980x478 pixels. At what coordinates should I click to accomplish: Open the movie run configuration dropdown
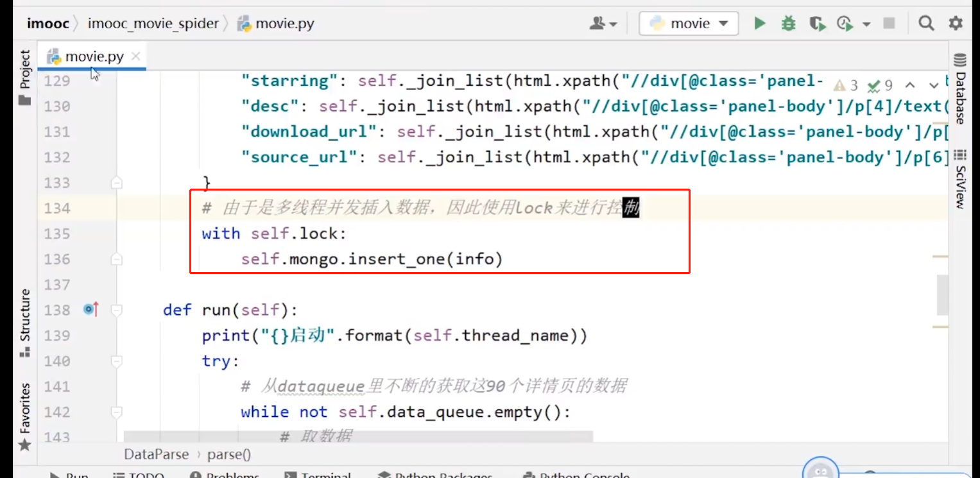coord(689,24)
